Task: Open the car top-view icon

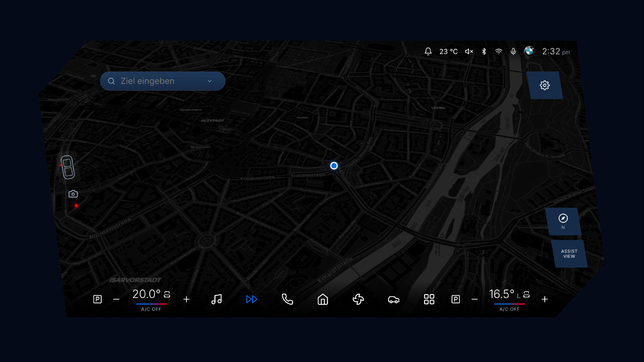Action: coord(68,167)
